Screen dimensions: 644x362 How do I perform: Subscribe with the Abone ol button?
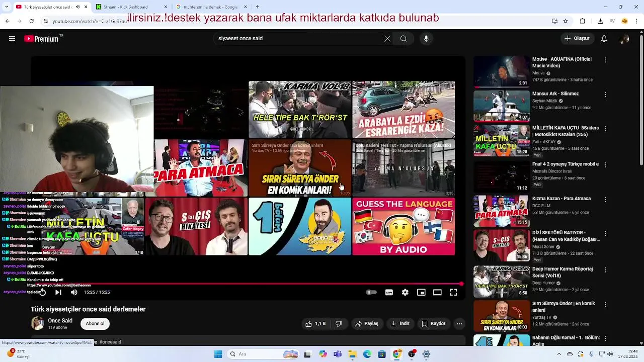(x=95, y=324)
